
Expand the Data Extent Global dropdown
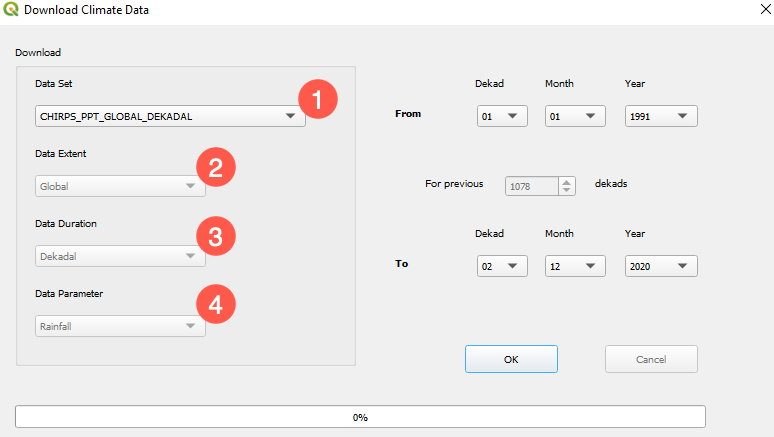pyautogui.click(x=120, y=186)
